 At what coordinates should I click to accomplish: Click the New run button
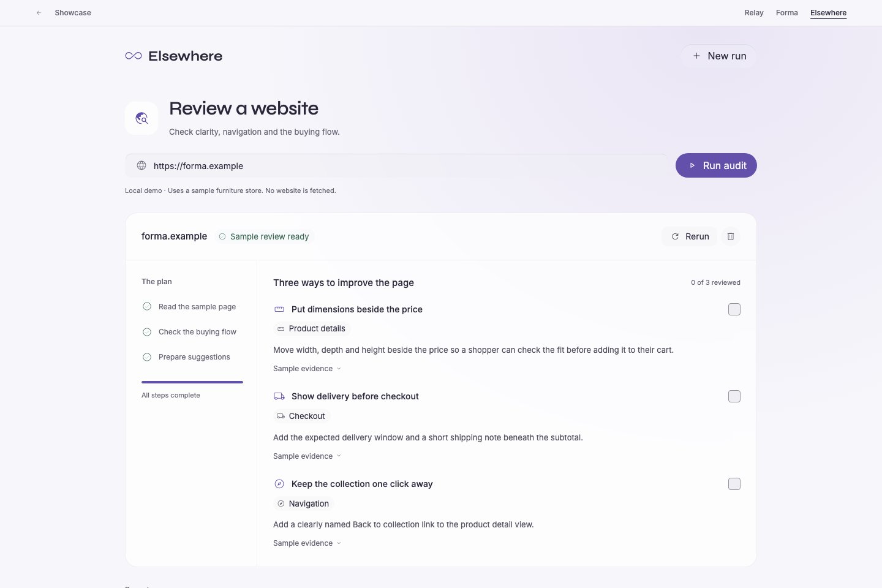coord(718,56)
